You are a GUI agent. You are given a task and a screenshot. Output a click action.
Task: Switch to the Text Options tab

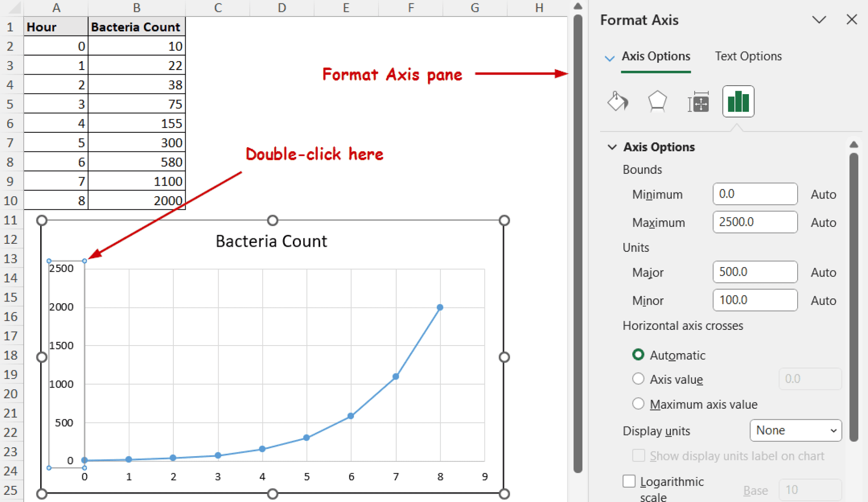point(748,56)
